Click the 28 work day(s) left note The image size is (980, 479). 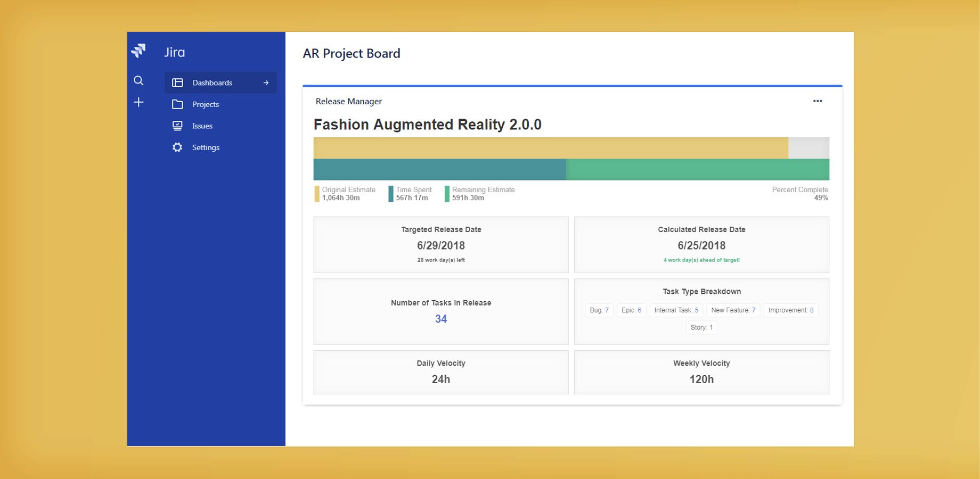pyautogui.click(x=441, y=260)
